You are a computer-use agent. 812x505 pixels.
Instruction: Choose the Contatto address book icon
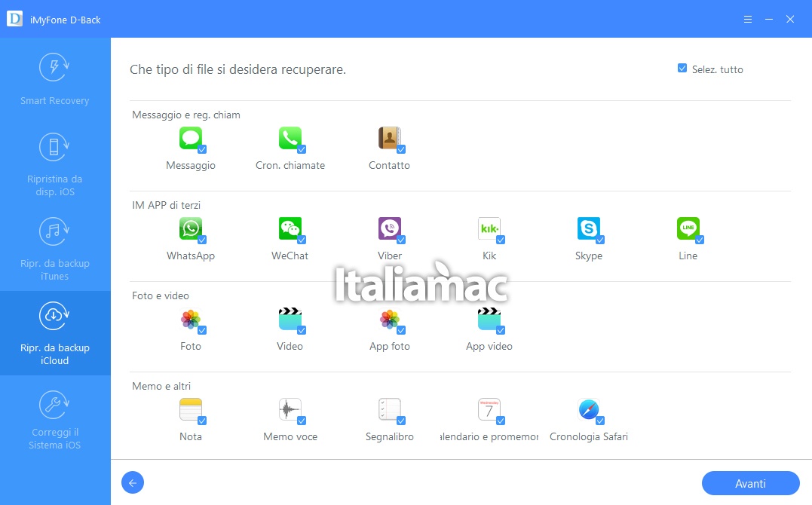390,138
